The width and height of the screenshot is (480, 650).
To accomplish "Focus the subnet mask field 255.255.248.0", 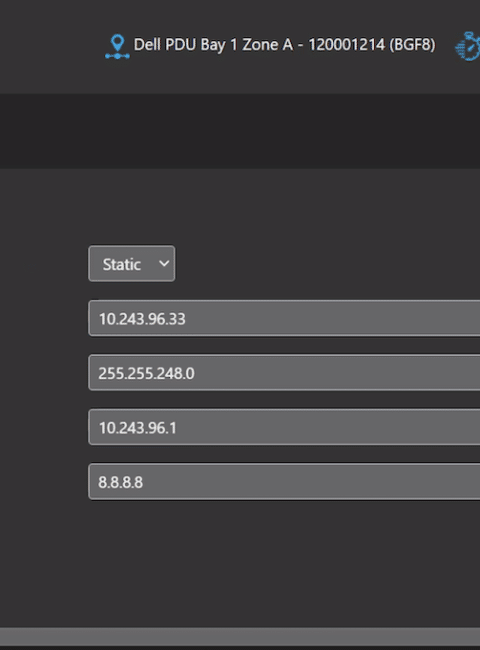I will coord(284,373).
